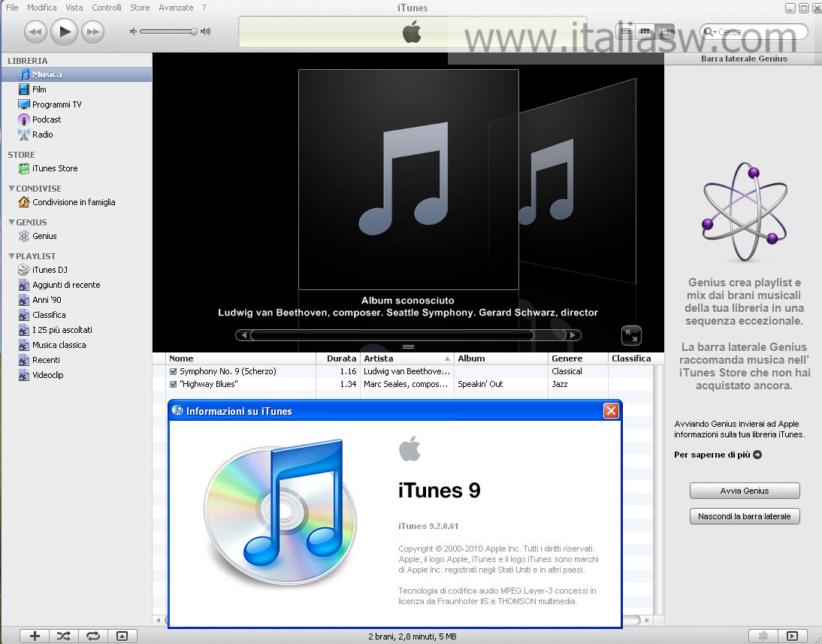Open the Avanzate menu
This screenshot has height=644, width=822.
[176, 8]
